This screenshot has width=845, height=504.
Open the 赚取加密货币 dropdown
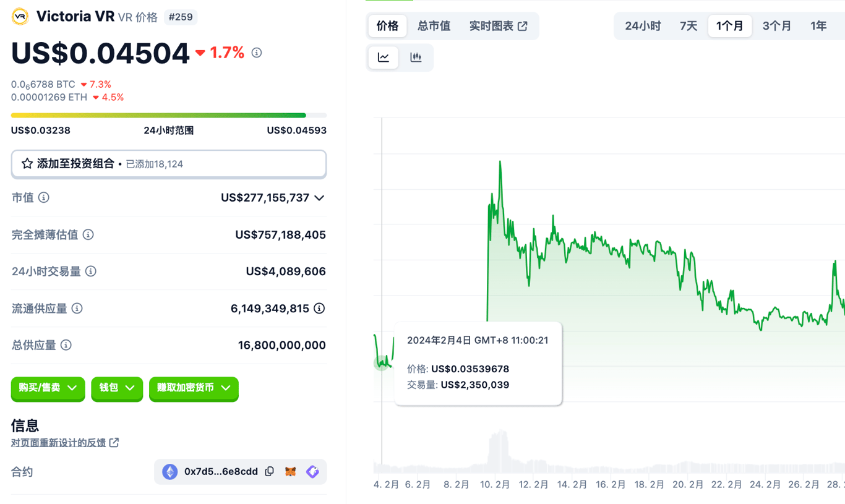point(194,388)
